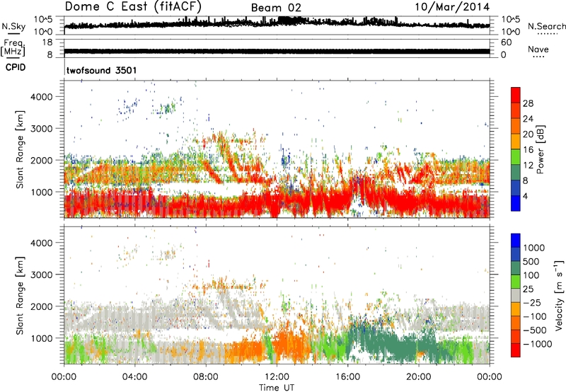Select the brightest red top swatch of the Power colorbar
Image resolution: width=566 pixels, height=392 pixels.
[x=516, y=95]
